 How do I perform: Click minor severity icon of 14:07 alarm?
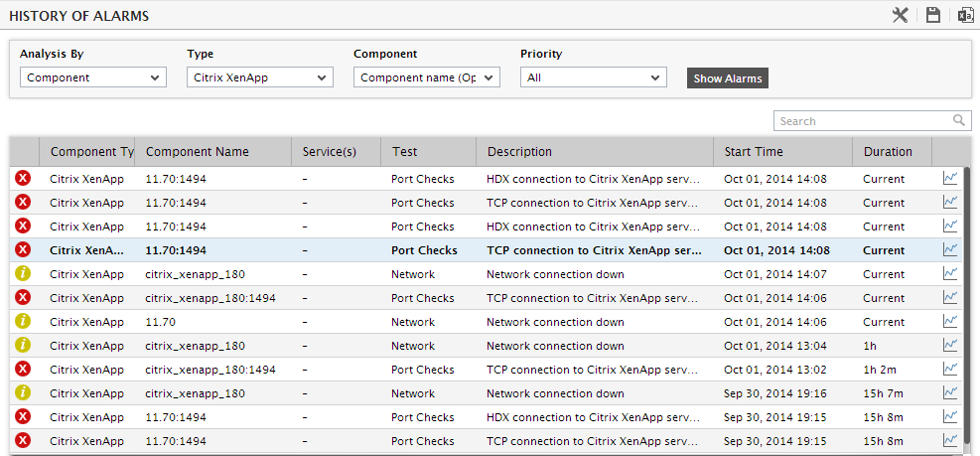[x=23, y=274]
